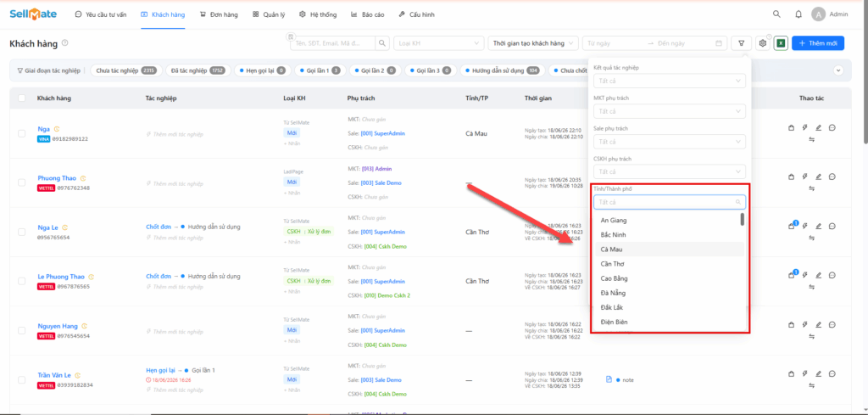Select checkbox for Le Phuong Thao
The image size is (868, 415).
pyautogui.click(x=21, y=281)
